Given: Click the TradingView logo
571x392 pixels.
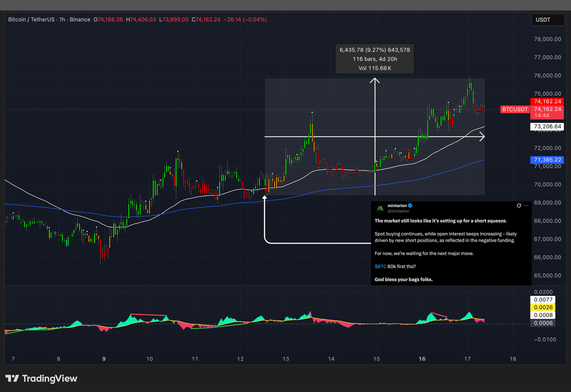Looking at the screenshot, I should point(41,379).
